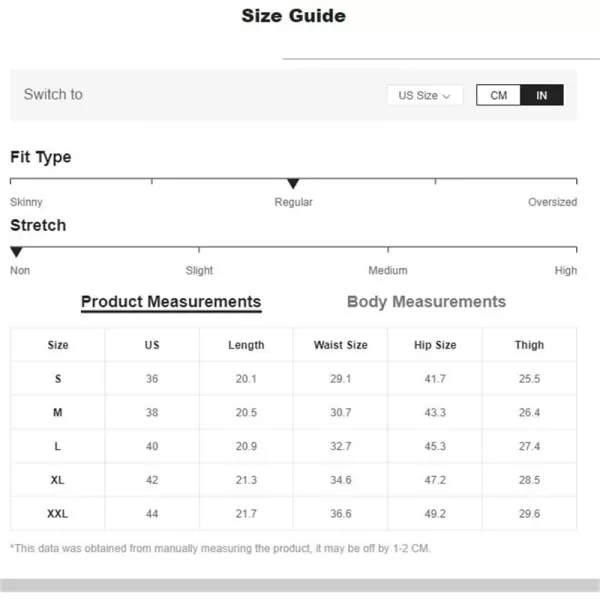This screenshot has width=600, height=600.
Task: Click the Hip Size column header
Action: tap(435, 345)
